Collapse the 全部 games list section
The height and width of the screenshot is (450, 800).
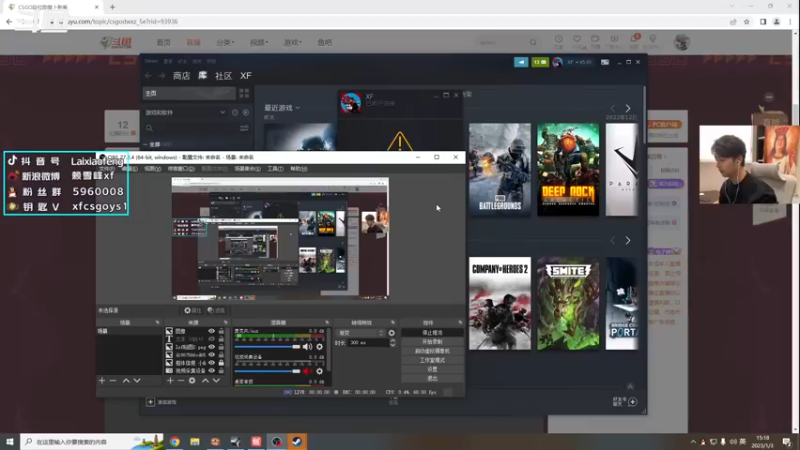[145, 144]
